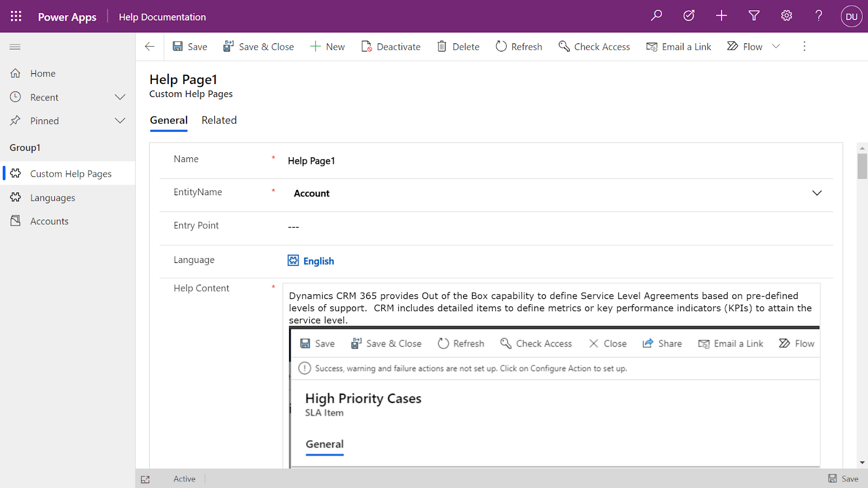Open the settings gear icon

click(787, 16)
